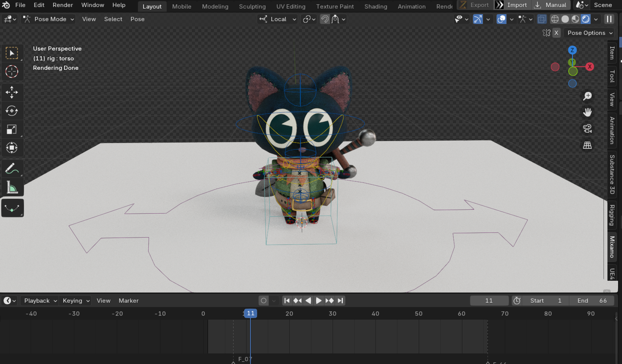This screenshot has height=364, width=622.
Task: Select the Measure tool
Action: pyautogui.click(x=12, y=187)
